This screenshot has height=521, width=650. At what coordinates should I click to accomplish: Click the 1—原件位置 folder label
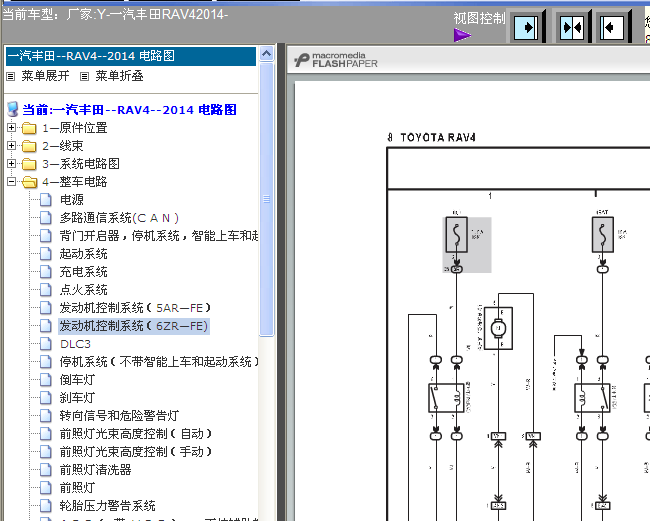75,128
